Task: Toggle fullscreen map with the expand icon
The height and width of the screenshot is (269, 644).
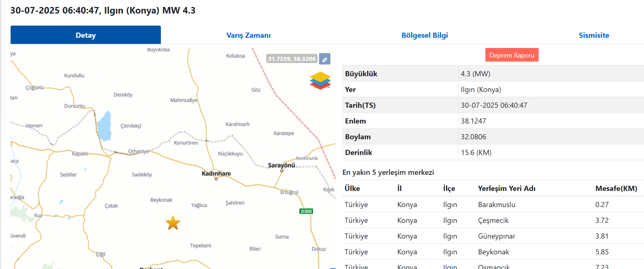Action: click(325, 59)
